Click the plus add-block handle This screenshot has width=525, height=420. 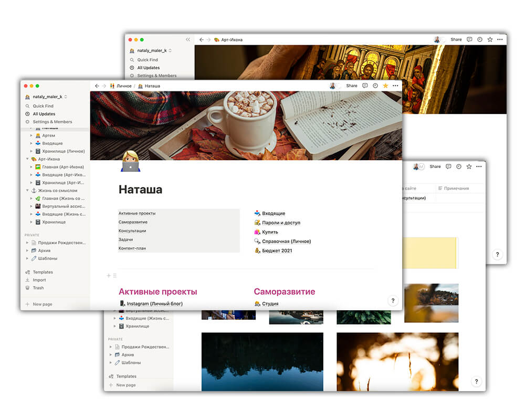(109, 276)
